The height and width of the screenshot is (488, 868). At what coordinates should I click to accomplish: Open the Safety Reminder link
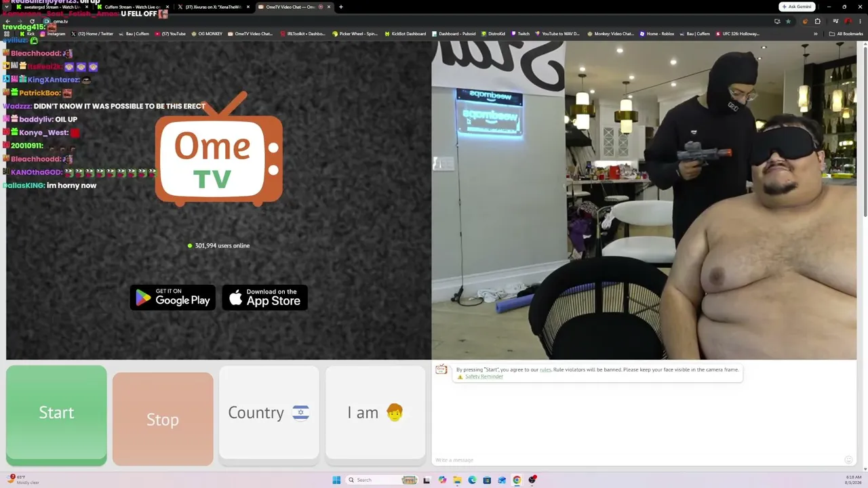(484, 377)
